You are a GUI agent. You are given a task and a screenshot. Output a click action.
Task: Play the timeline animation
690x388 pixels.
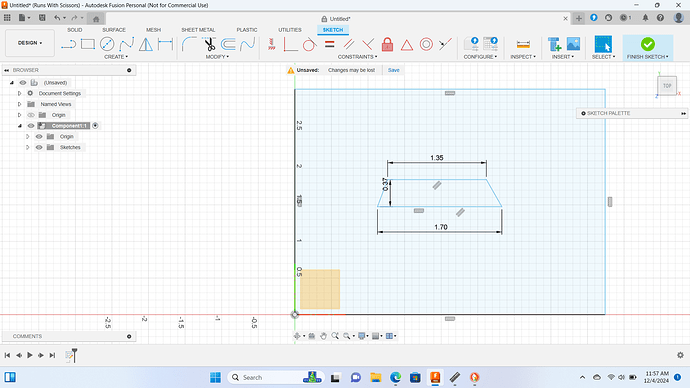click(x=29, y=355)
